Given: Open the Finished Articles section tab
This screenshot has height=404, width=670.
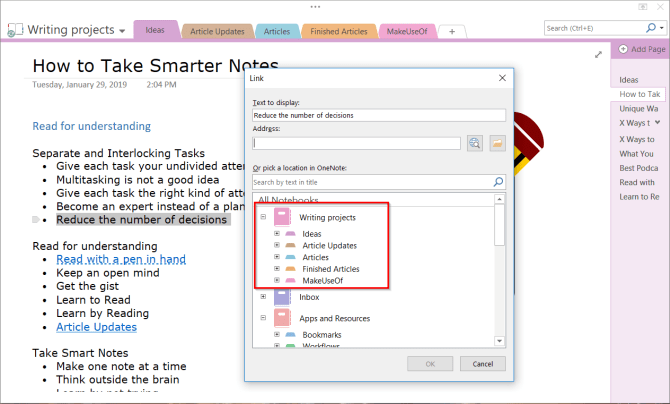Looking at the screenshot, I should pos(339,31).
